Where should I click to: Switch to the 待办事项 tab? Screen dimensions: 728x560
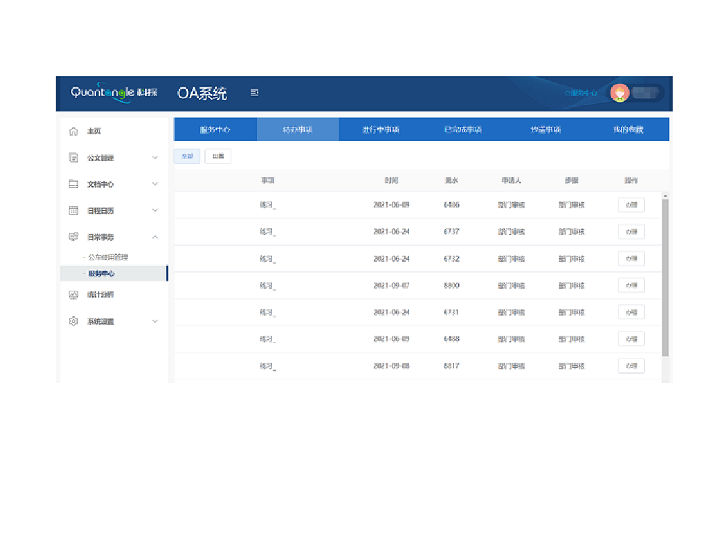(x=298, y=130)
